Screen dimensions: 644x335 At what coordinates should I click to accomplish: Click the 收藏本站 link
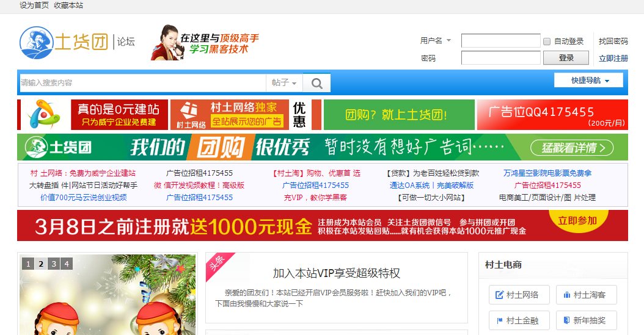(x=68, y=5)
